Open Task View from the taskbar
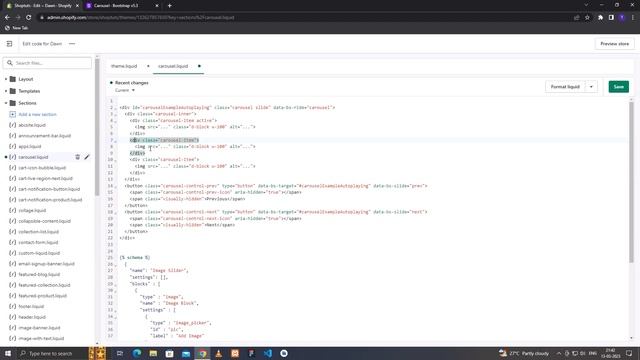Screen dimensions: 640x360 tap(120, 353)
